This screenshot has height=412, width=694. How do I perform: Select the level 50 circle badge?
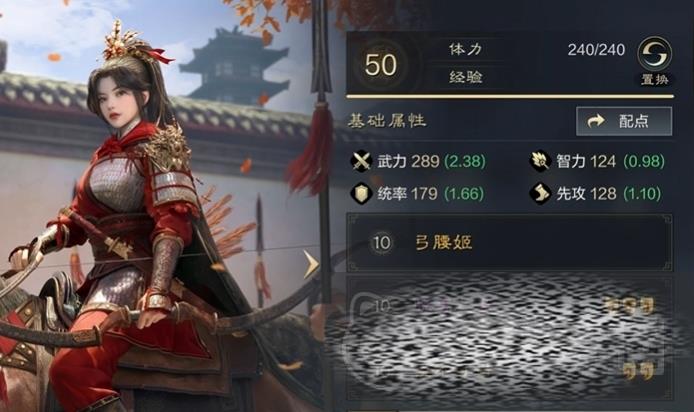tap(381, 65)
